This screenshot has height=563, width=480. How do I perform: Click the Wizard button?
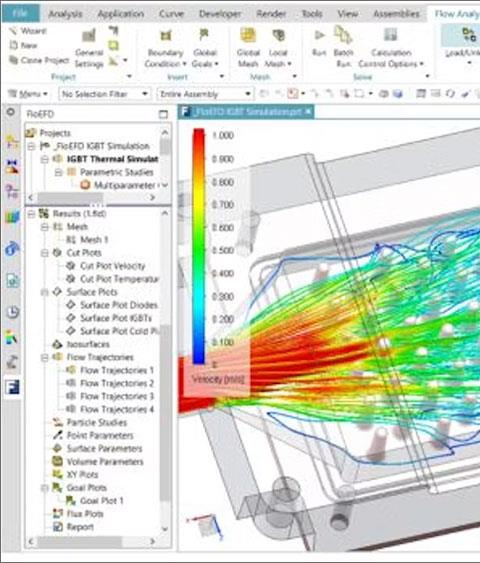(x=28, y=31)
